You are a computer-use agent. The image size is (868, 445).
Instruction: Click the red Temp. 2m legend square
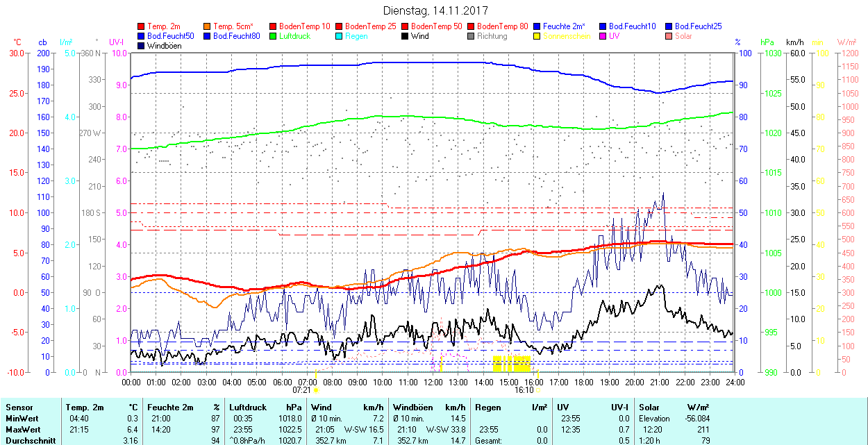(x=142, y=26)
